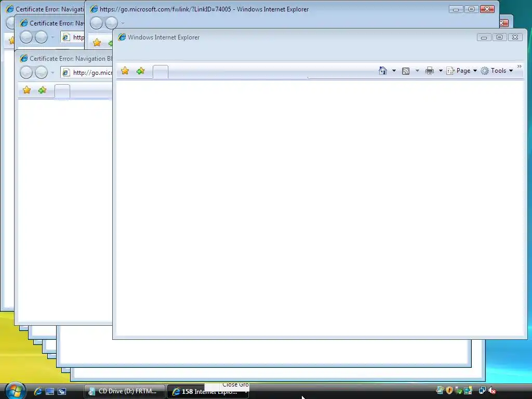Click Show Desktop in Quick Launch
Screen dimensions: 532x399
50,391
